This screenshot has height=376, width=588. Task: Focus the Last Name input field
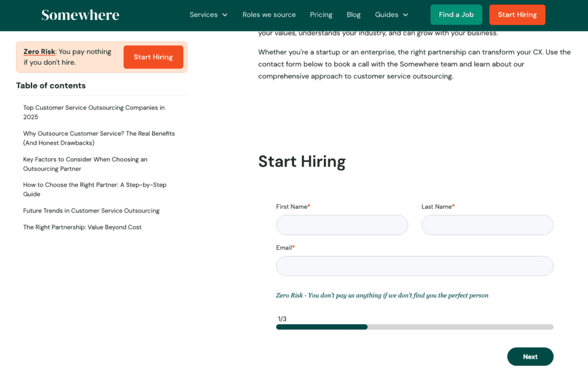pyautogui.click(x=487, y=225)
